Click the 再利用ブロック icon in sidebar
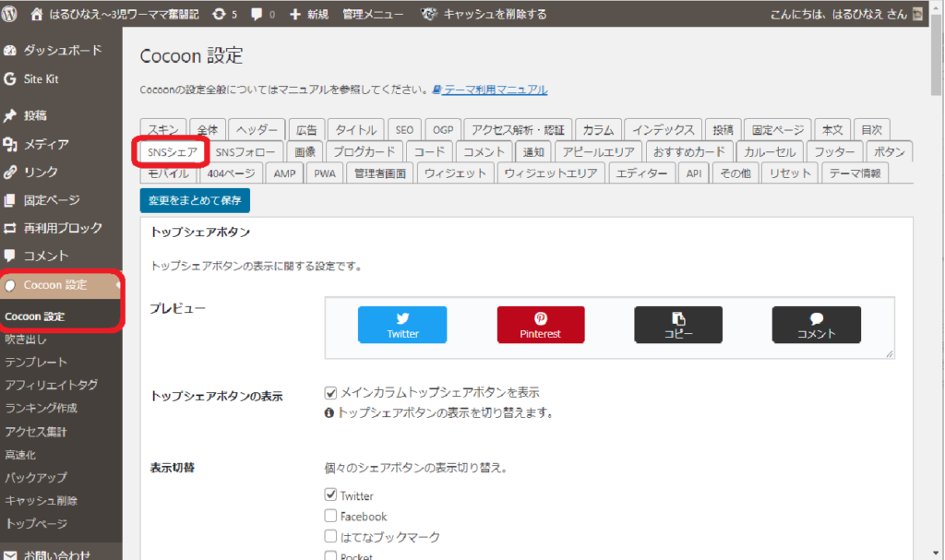 (9, 228)
